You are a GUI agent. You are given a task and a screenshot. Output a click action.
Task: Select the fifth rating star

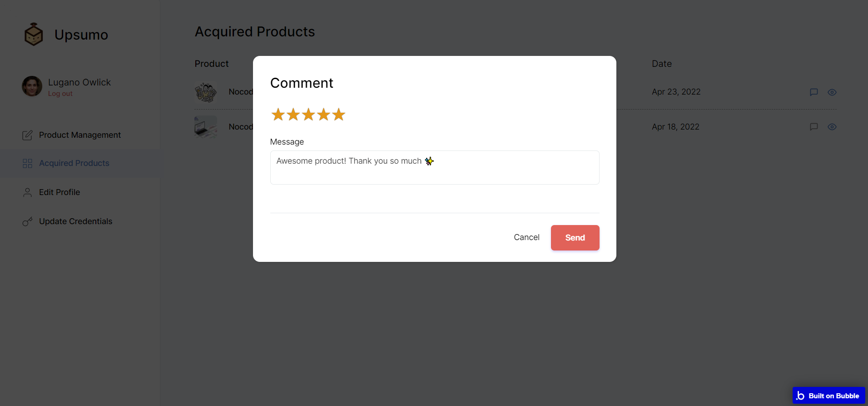click(338, 115)
